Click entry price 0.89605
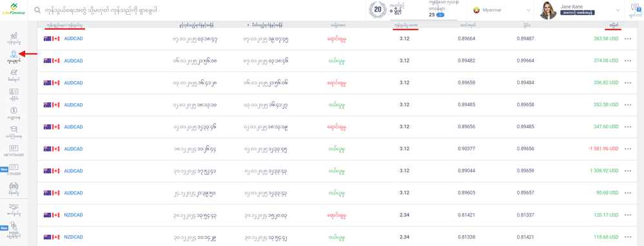The width and height of the screenshot is (644, 246). (x=467, y=193)
